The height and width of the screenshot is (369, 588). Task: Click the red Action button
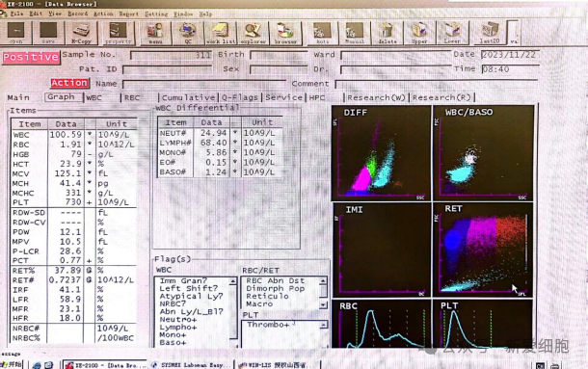(69, 83)
